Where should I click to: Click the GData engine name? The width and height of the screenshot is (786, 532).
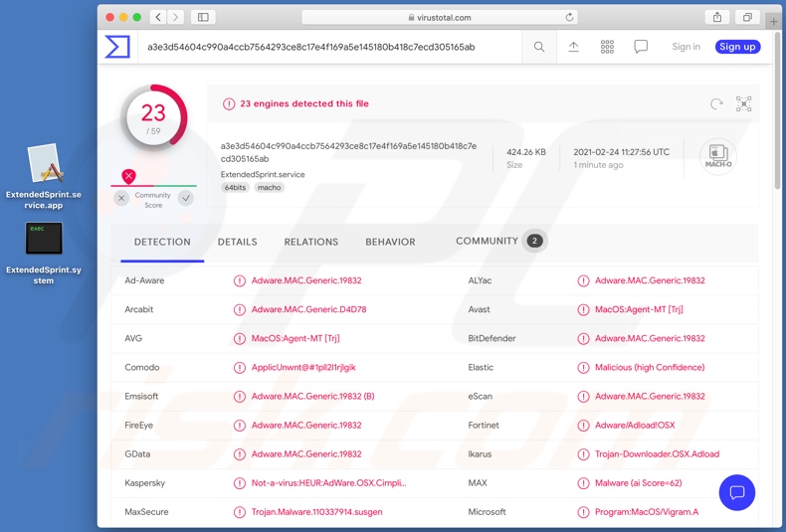tap(137, 453)
